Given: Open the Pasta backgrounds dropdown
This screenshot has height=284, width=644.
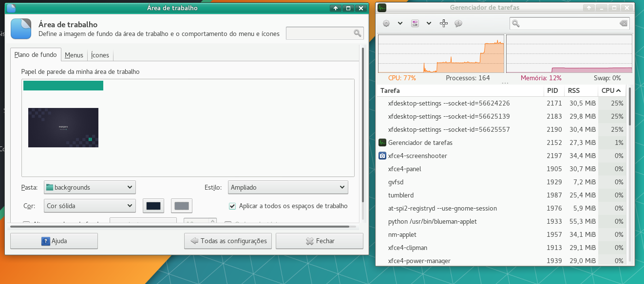Looking at the screenshot, I should pyautogui.click(x=90, y=187).
